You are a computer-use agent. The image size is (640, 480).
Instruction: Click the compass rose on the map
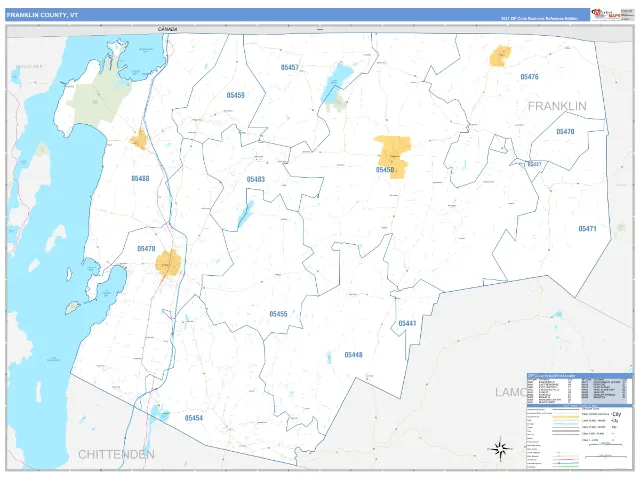point(500,449)
